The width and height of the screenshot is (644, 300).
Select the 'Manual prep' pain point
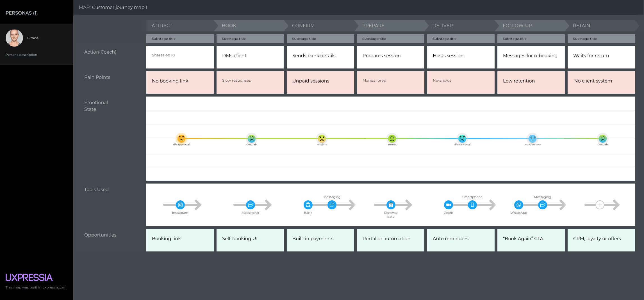click(391, 83)
